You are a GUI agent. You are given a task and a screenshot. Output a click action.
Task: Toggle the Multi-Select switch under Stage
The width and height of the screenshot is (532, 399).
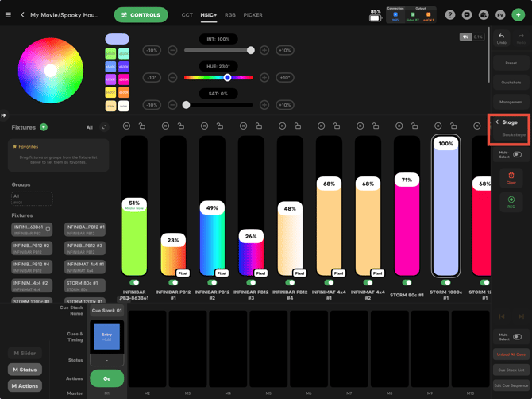[517, 154]
